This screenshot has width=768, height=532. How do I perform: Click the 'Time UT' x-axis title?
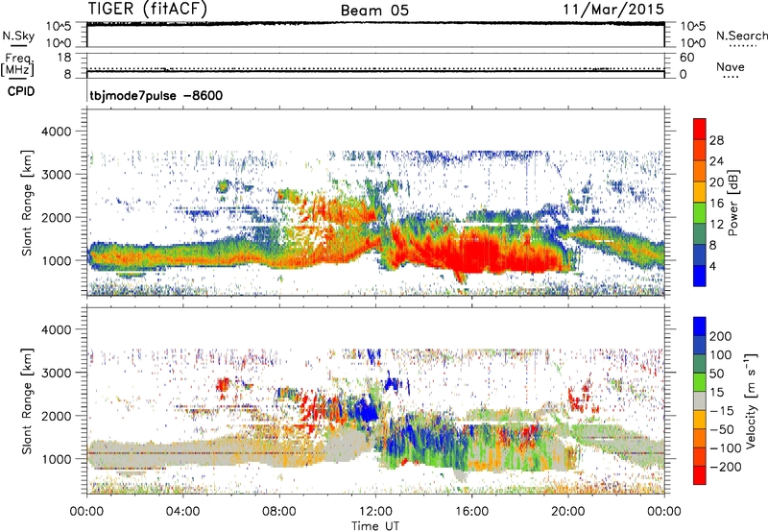point(375,526)
